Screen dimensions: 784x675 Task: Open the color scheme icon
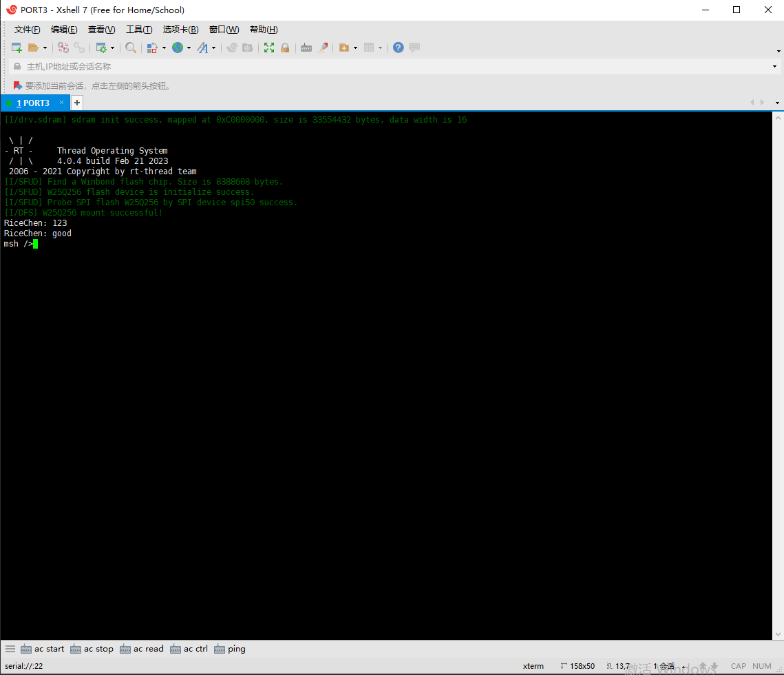pyautogui.click(x=153, y=48)
